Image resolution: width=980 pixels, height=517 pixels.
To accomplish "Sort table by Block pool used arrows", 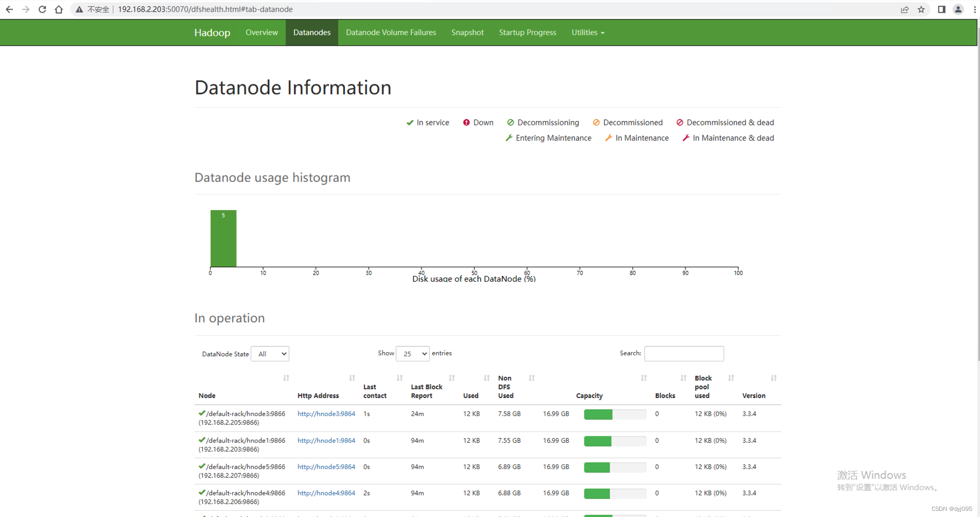I will pyautogui.click(x=731, y=378).
